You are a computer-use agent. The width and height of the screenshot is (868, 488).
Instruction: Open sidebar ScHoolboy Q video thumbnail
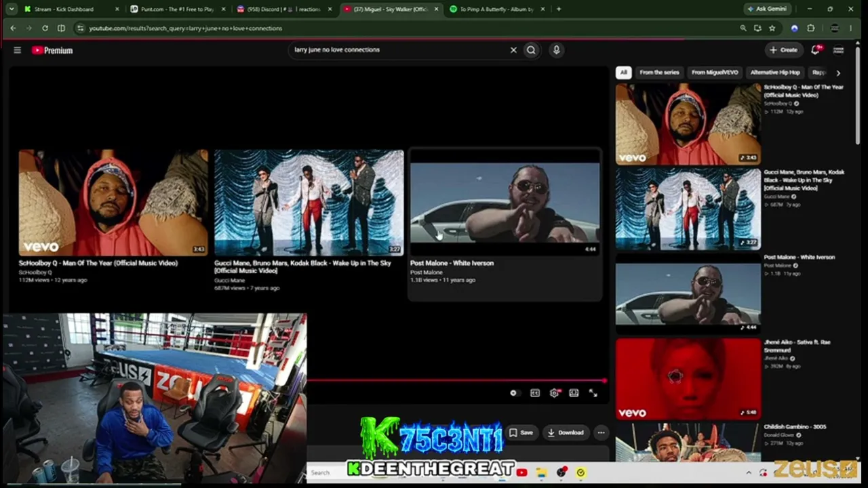688,124
